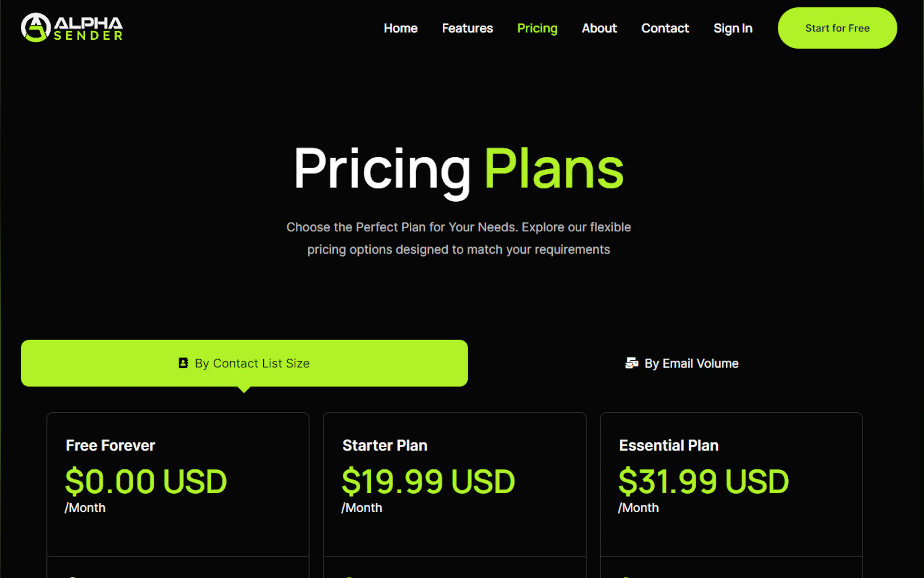Click the Pricing Plans main heading
The height and width of the screenshot is (578, 924).
point(458,169)
